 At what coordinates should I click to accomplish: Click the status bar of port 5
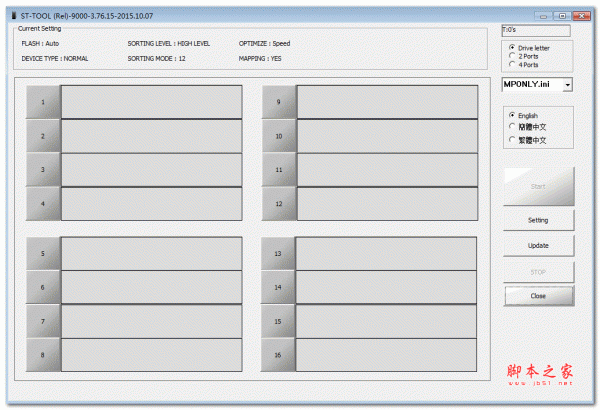point(152,253)
